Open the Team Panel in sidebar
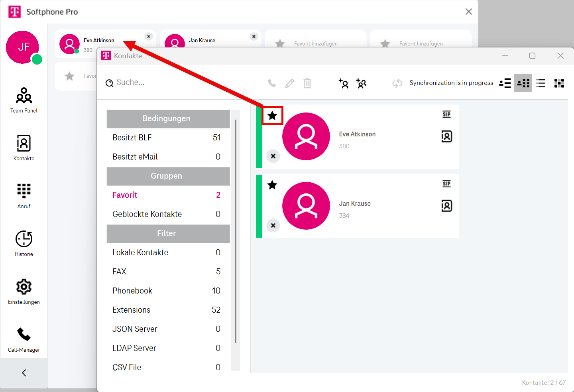Viewport: 574px width, 392px height. [x=24, y=100]
